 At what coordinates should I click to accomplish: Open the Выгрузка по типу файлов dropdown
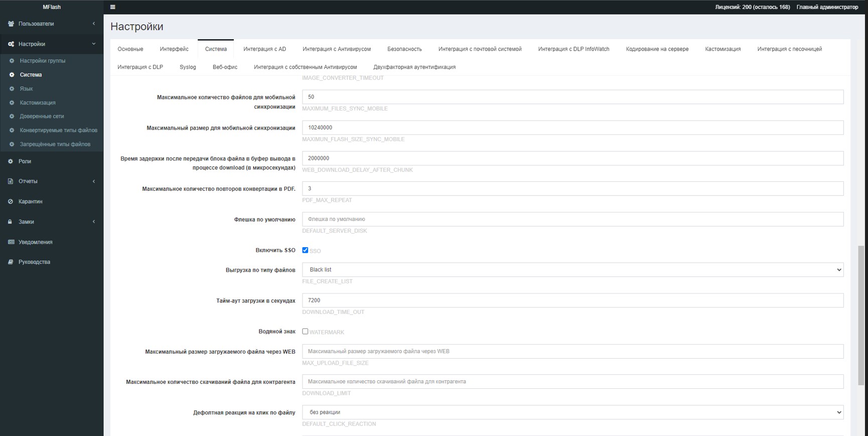pos(572,270)
